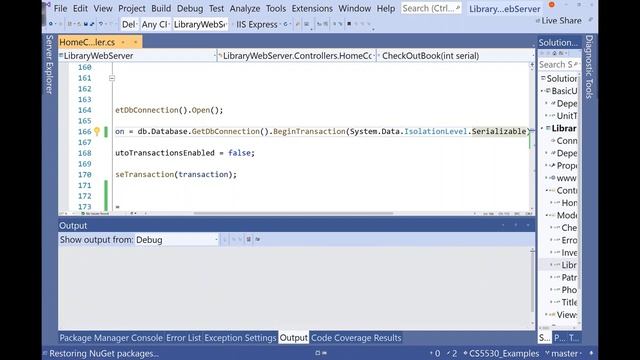Open the Edit menu
Image resolution: width=640 pixels, height=360 pixels.
[x=80, y=8]
